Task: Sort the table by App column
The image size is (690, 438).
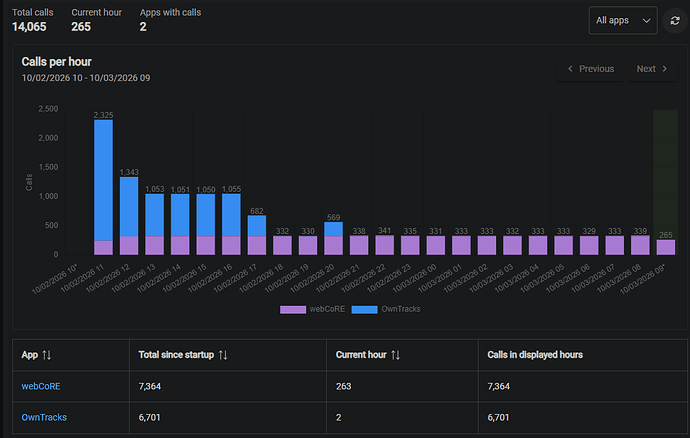Action: click(x=47, y=355)
